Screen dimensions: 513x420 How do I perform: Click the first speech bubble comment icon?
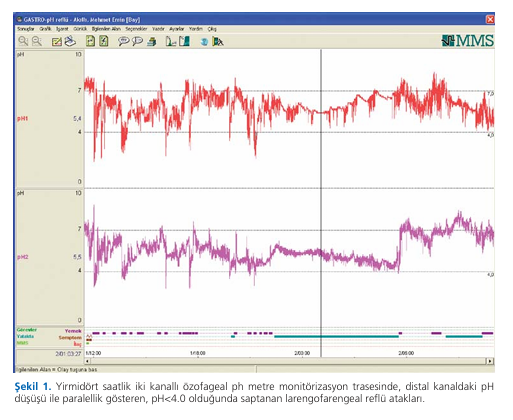coord(123,41)
